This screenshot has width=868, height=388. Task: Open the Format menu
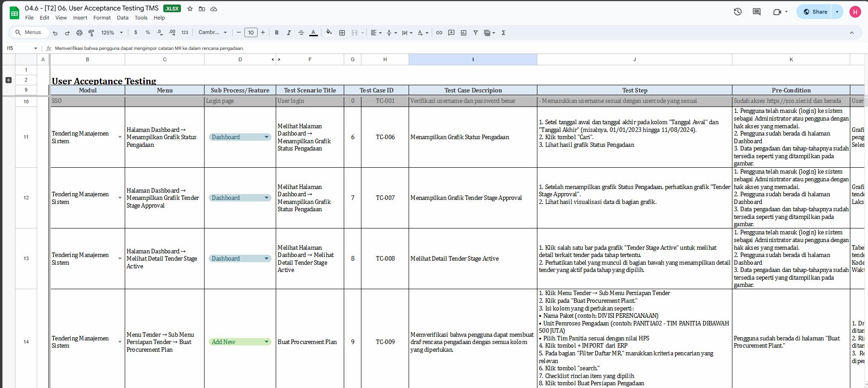[x=102, y=18]
